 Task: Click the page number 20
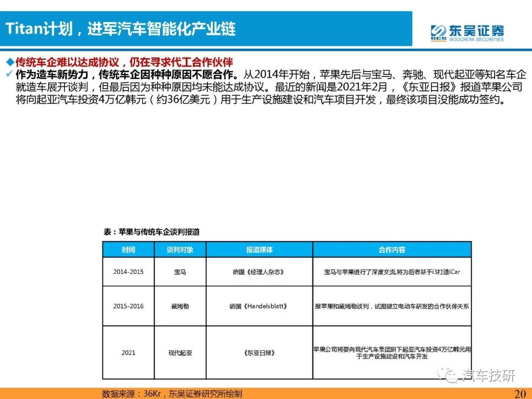click(x=520, y=394)
